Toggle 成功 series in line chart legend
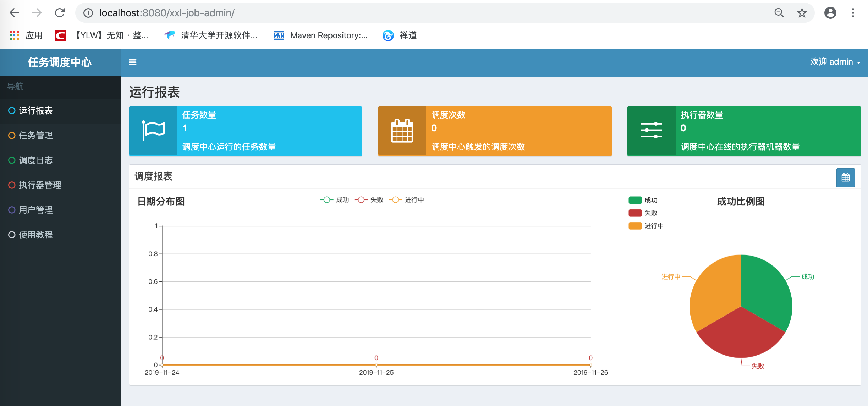Viewport: 868px width, 406px height. coord(334,200)
